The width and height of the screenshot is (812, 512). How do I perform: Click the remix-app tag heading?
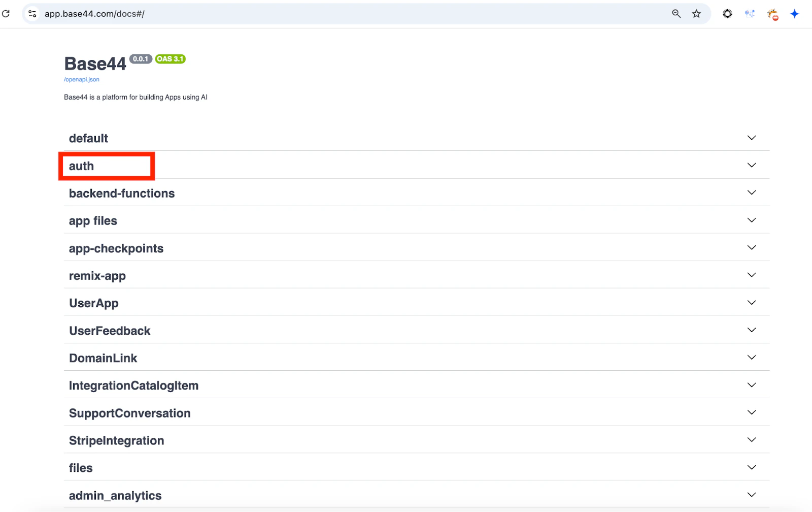click(x=97, y=276)
